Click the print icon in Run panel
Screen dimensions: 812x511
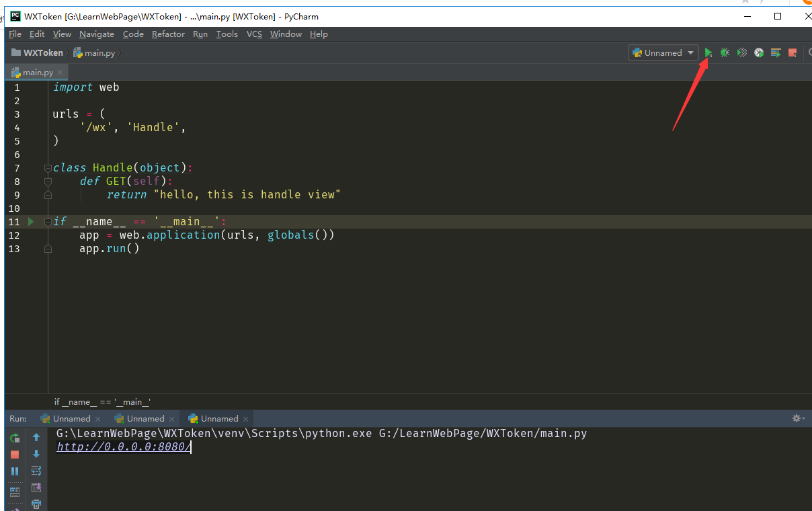click(36, 504)
